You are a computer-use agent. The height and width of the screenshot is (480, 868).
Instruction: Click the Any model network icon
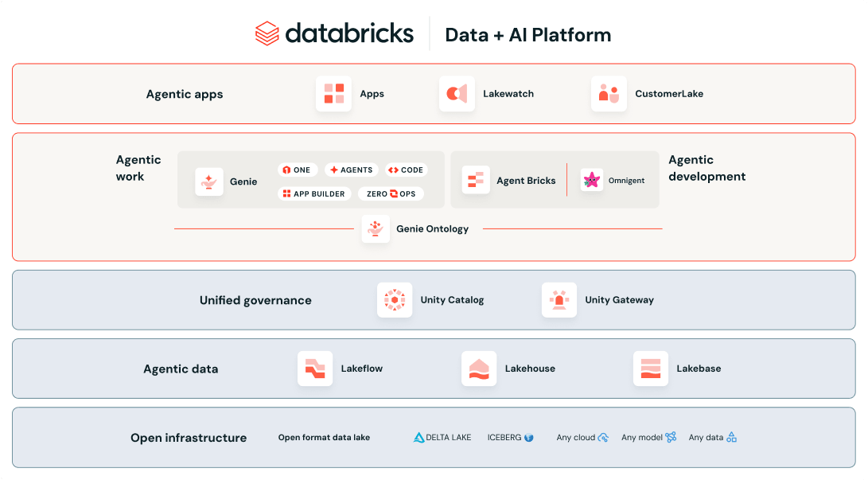click(671, 437)
